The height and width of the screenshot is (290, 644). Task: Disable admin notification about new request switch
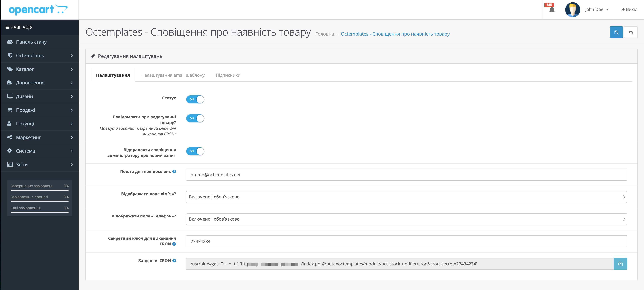[x=195, y=151]
